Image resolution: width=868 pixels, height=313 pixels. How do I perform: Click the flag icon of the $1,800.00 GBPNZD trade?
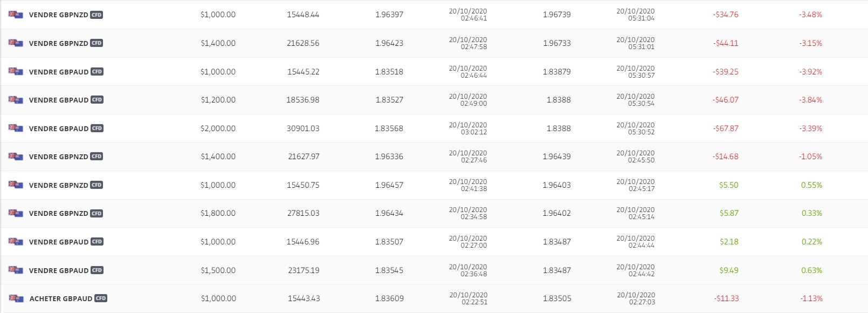click(16, 213)
